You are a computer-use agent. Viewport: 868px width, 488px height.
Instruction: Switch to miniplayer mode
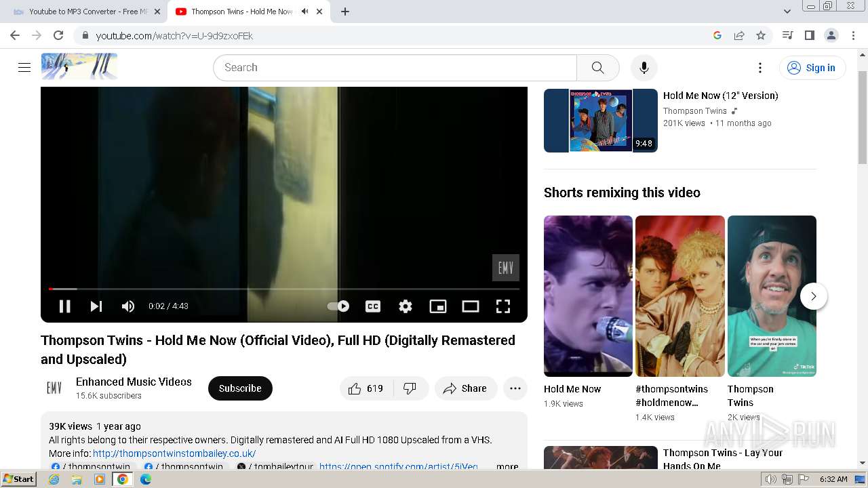[x=438, y=306]
